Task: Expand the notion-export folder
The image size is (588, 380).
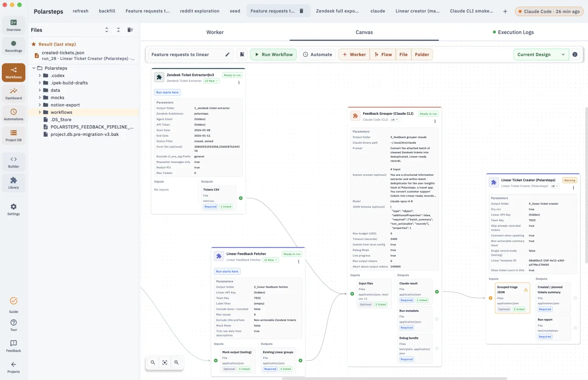Action: (x=40, y=105)
